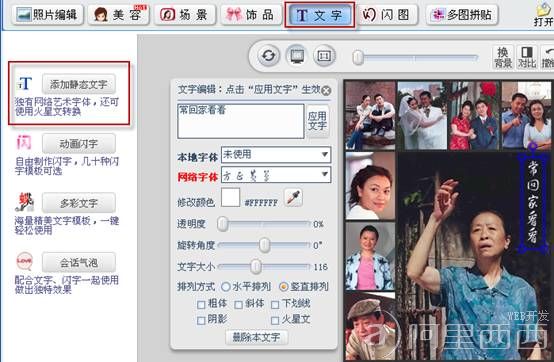This screenshot has width=554, height=362.
Task: Click the pink 闪 flash text icon
Action: pyautogui.click(x=24, y=143)
